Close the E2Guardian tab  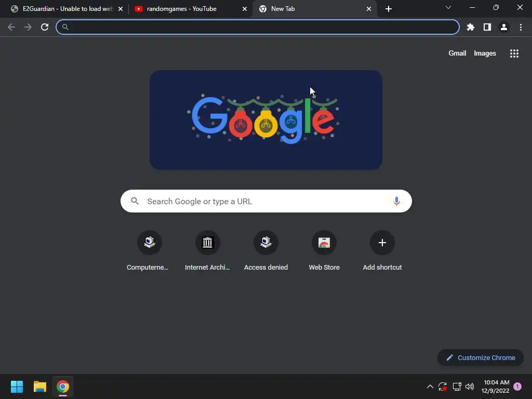pos(121,9)
